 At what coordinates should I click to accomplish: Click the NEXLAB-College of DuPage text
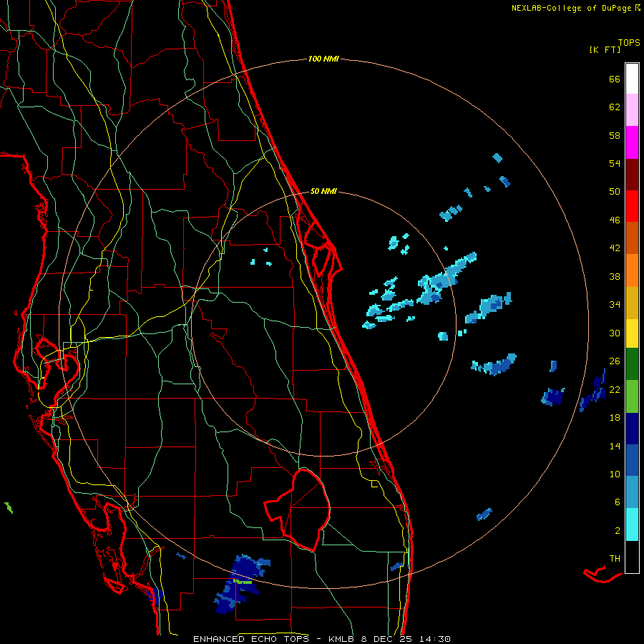(571, 8)
